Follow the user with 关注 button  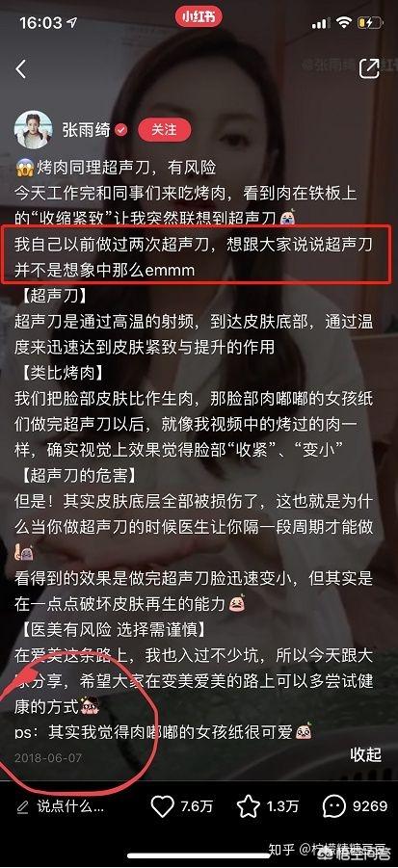(165, 129)
